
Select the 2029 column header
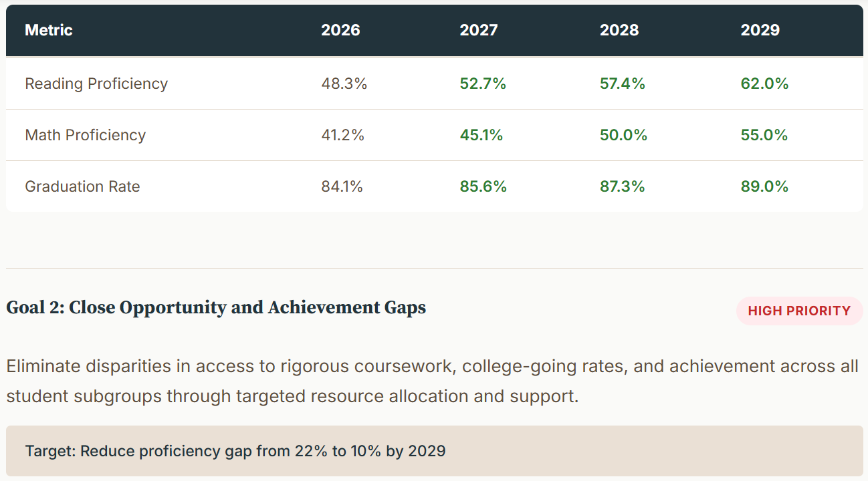(x=760, y=30)
